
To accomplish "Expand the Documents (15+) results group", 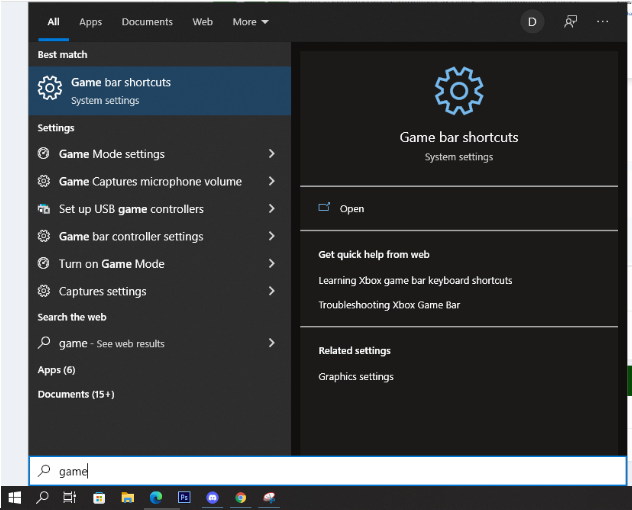I will 76,394.
